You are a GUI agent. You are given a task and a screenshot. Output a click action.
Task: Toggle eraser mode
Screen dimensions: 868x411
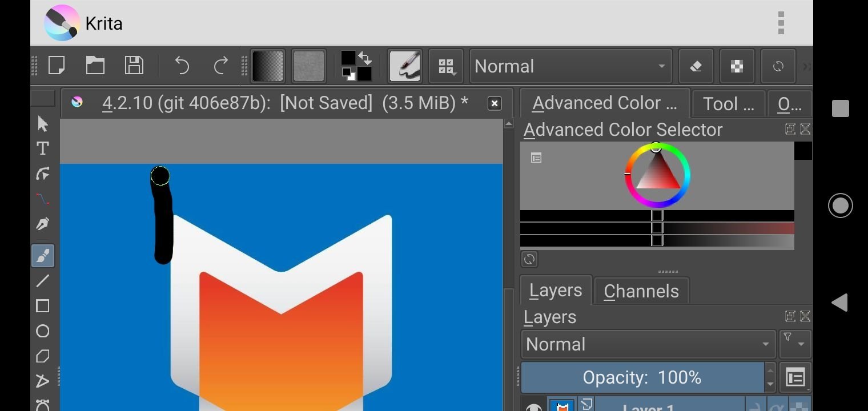pos(696,66)
